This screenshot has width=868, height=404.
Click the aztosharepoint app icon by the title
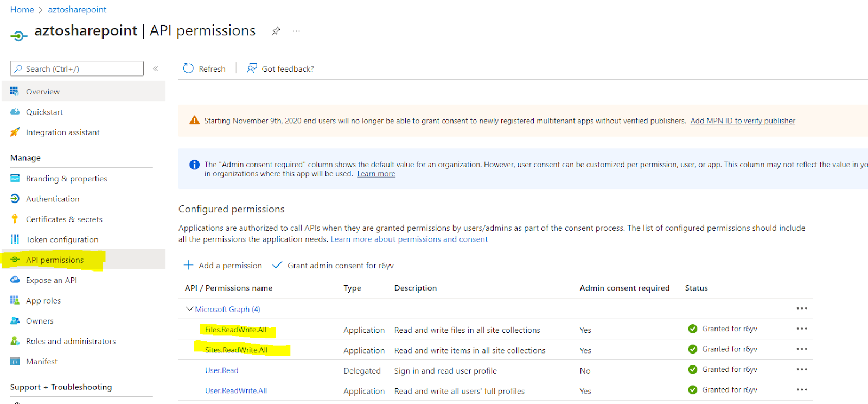click(x=18, y=36)
